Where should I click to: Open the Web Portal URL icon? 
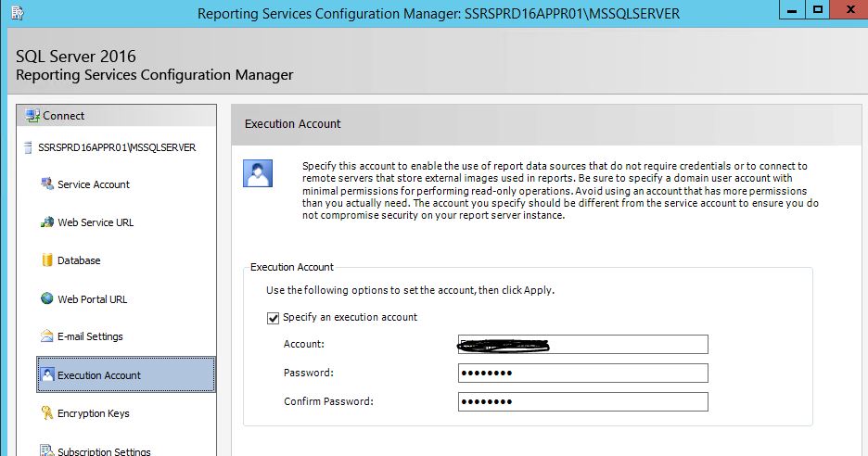(x=47, y=298)
